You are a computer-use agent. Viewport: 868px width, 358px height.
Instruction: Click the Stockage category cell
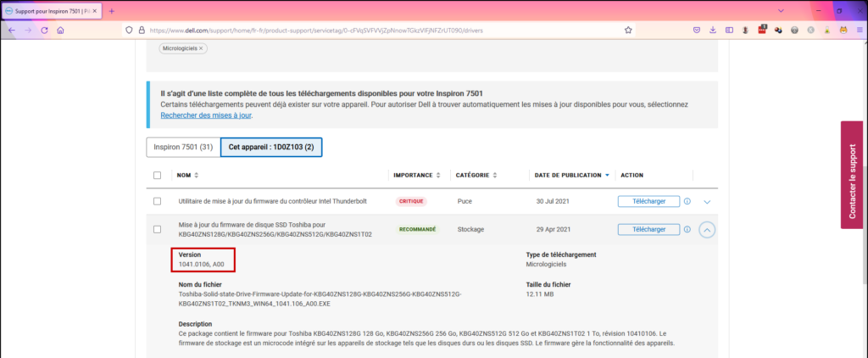coord(470,229)
